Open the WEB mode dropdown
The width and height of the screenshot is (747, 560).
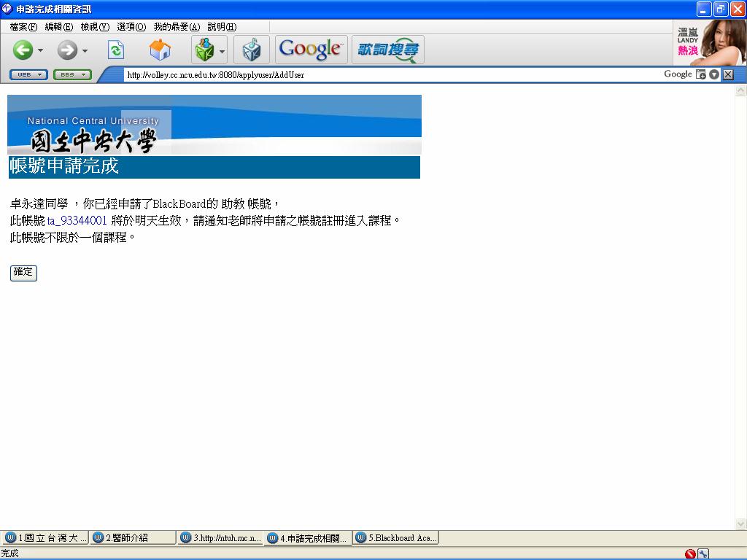(28, 74)
